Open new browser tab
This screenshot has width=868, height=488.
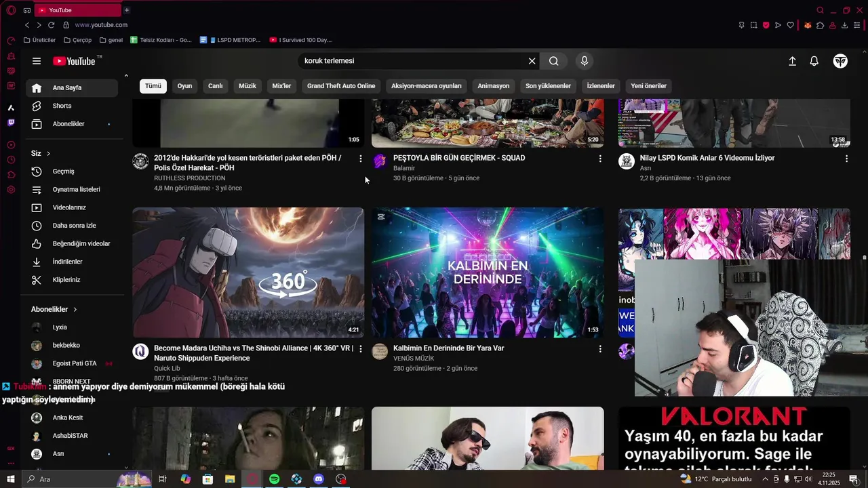click(x=126, y=10)
